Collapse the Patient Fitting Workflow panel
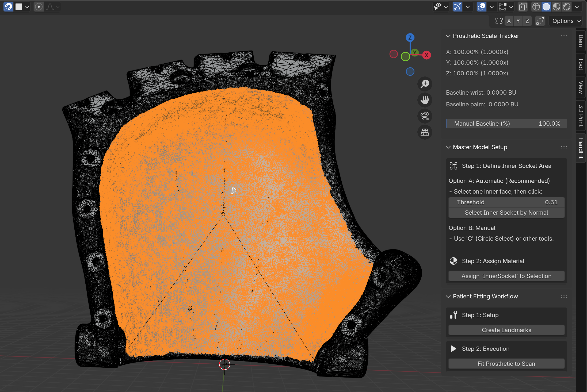587x392 pixels. [x=448, y=296]
